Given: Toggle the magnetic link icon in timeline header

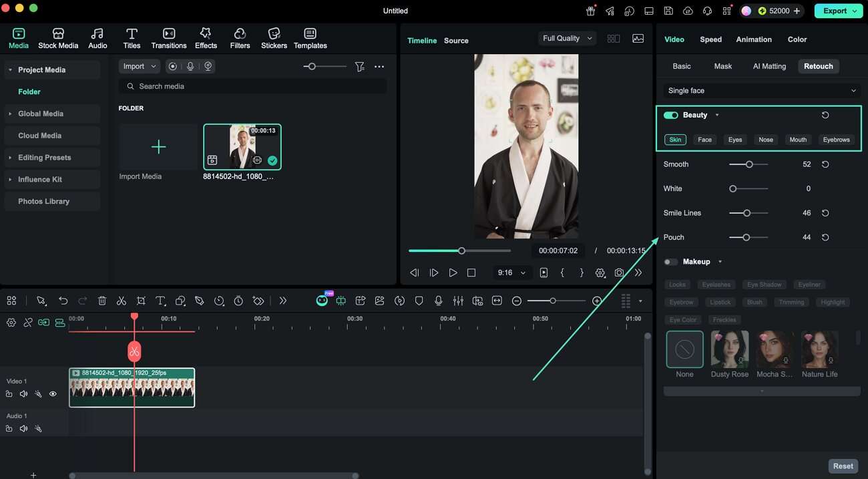Looking at the screenshot, I should click(x=43, y=323).
